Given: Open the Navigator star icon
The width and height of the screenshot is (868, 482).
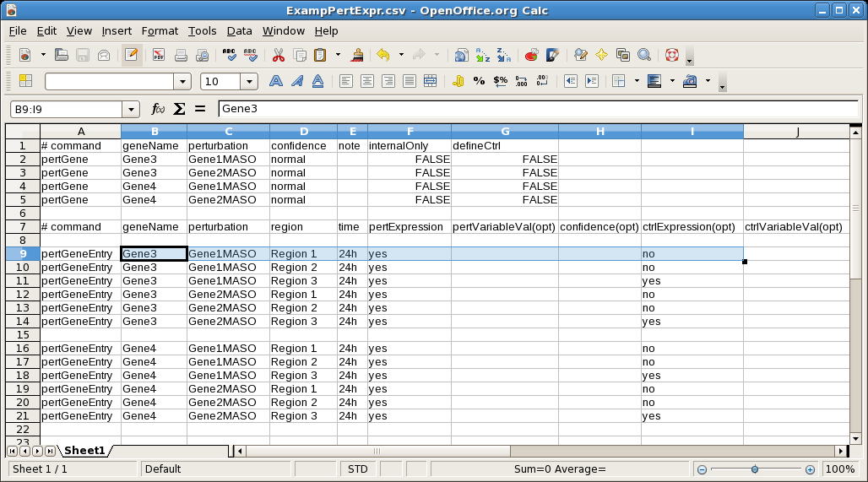Looking at the screenshot, I should (x=601, y=56).
